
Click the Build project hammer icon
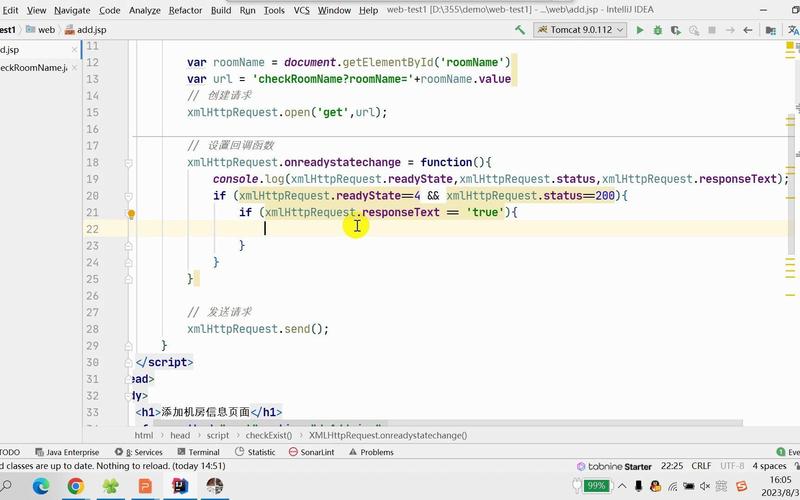[x=520, y=30]
